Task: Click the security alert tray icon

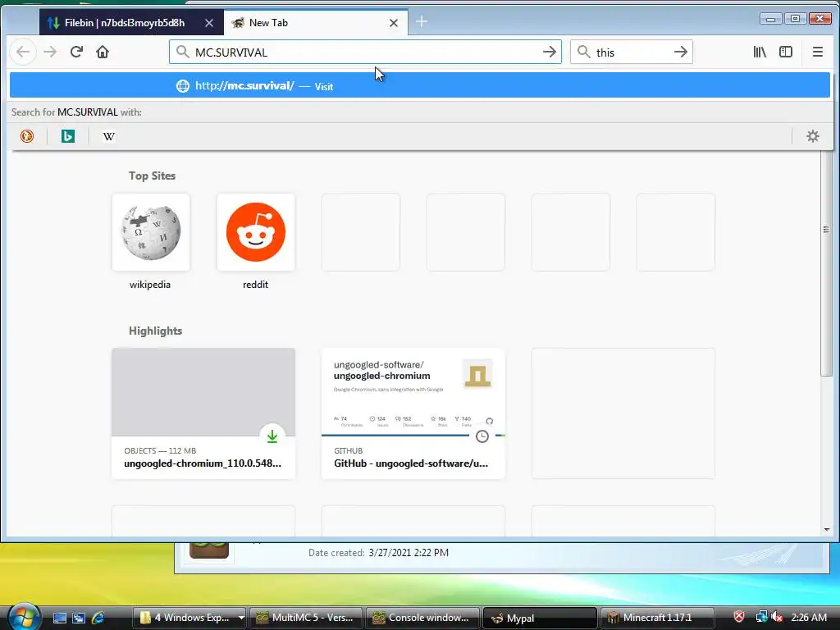Action: pos(739,617)
